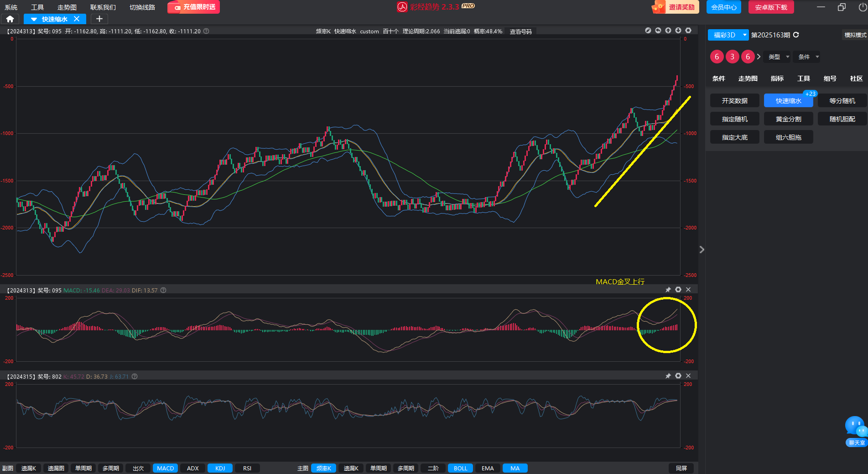Toggle BOLL on main chart

(x=460, y=468)
